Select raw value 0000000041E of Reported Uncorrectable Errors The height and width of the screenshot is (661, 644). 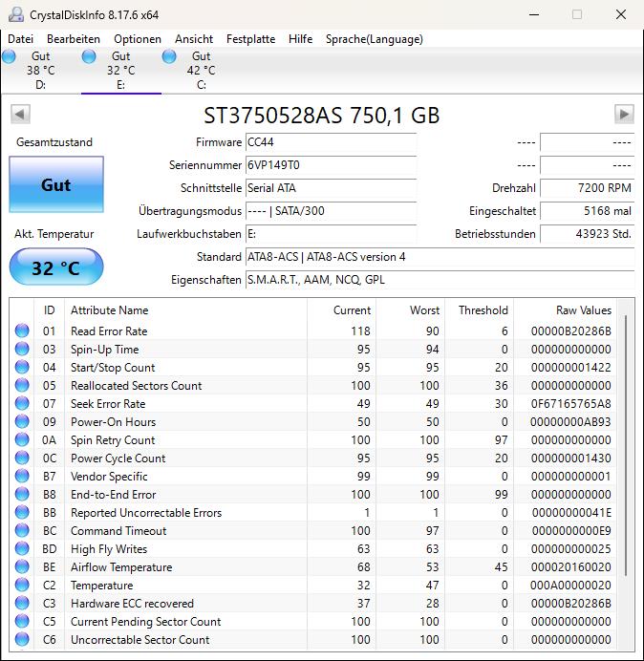coord(571,513)
